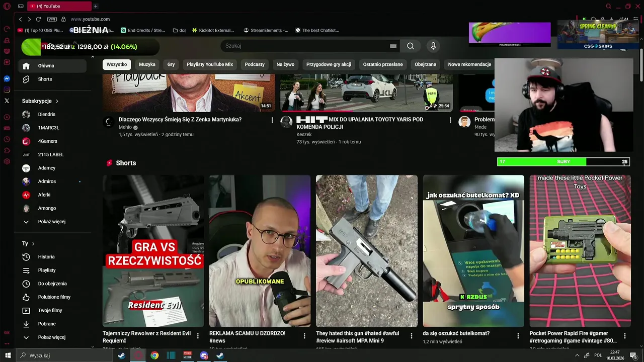Open Historia watch history
The height and width of the screenshot is (362, 644).
(53, 257)
